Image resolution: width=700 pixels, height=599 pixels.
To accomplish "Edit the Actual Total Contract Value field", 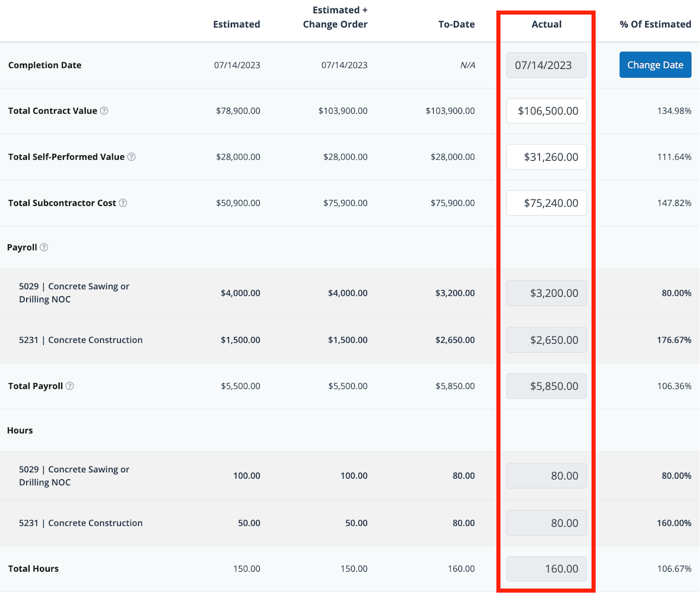I will tap(546, 111).
